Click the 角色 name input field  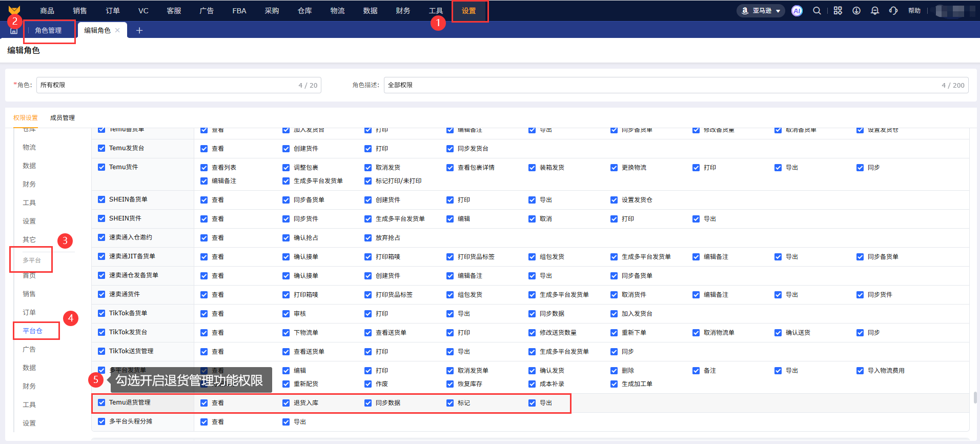[x=179, y=85]
